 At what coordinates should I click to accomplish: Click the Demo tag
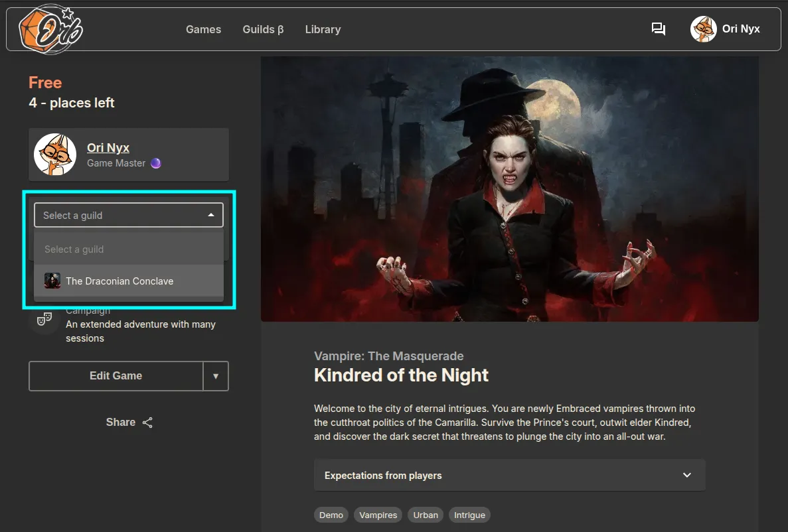tap(331, 515)
